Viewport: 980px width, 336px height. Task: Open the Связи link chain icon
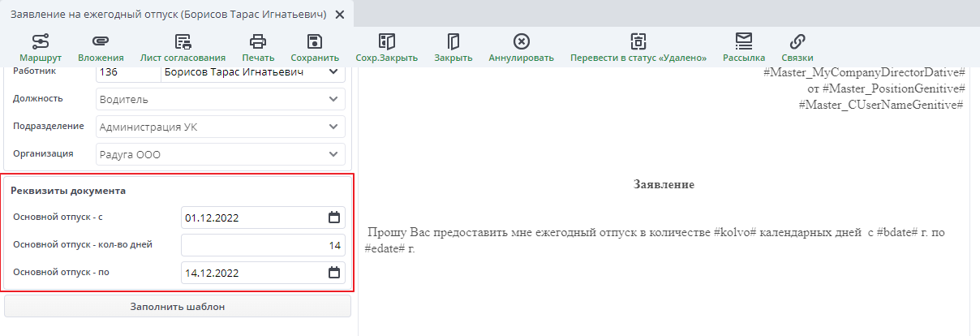click(x=797, y=41)
